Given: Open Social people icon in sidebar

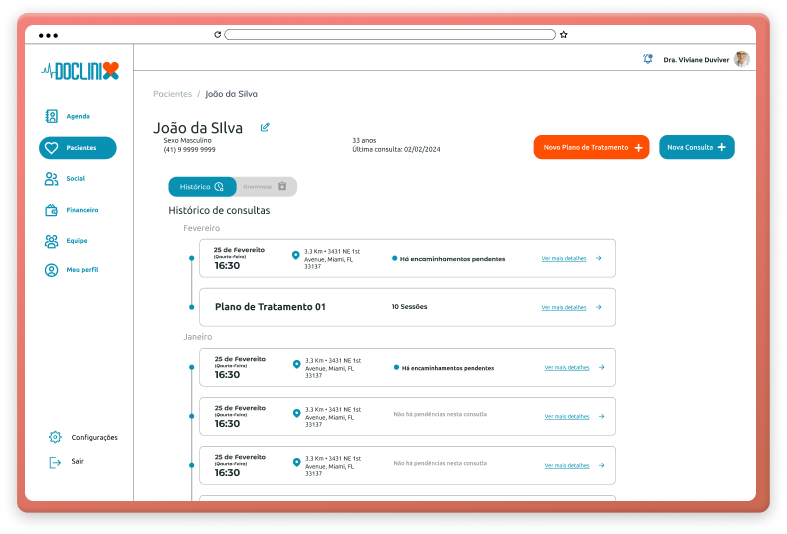Looking at the screenshot, I should pyautogui.click(x=51, y=179).
